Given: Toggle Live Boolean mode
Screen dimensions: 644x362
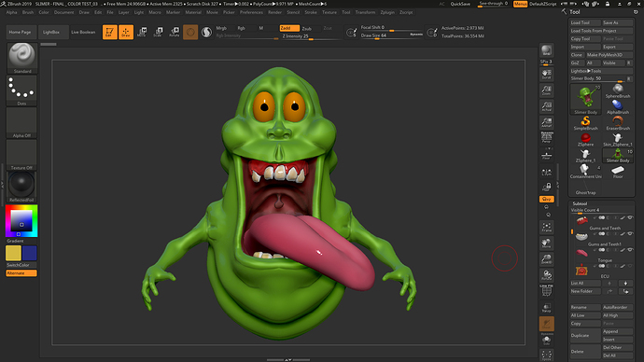Looking at the screenshot, I should tap(83, 32).
